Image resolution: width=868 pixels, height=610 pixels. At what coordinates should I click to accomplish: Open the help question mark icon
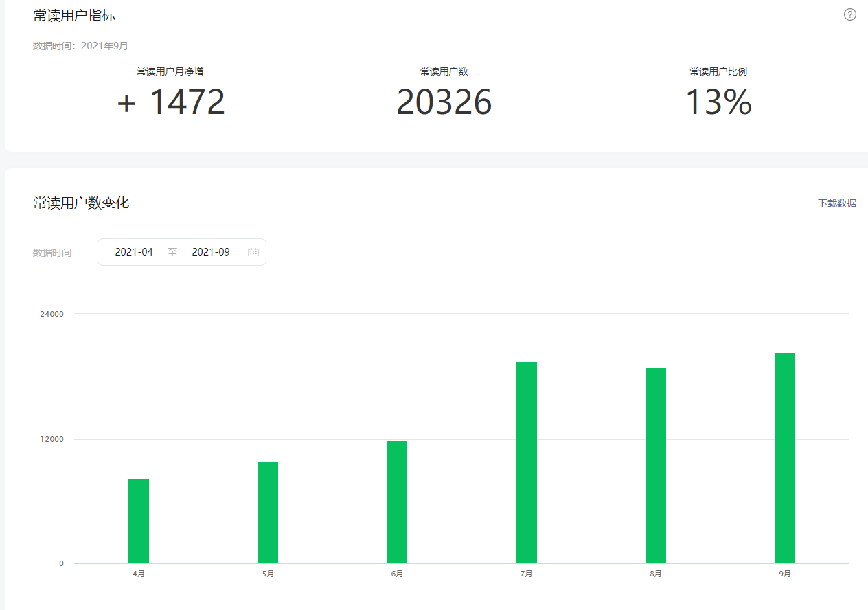(x=850, y=14)
